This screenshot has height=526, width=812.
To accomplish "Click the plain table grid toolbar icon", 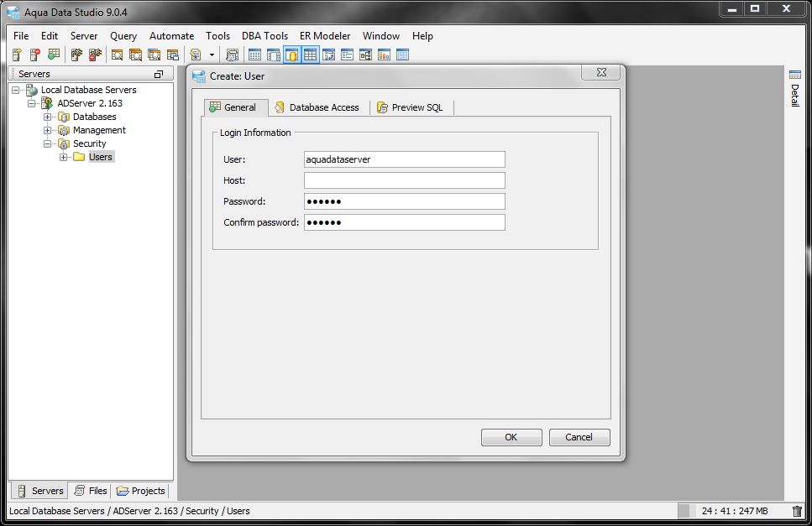I will [x=254, y=55].
